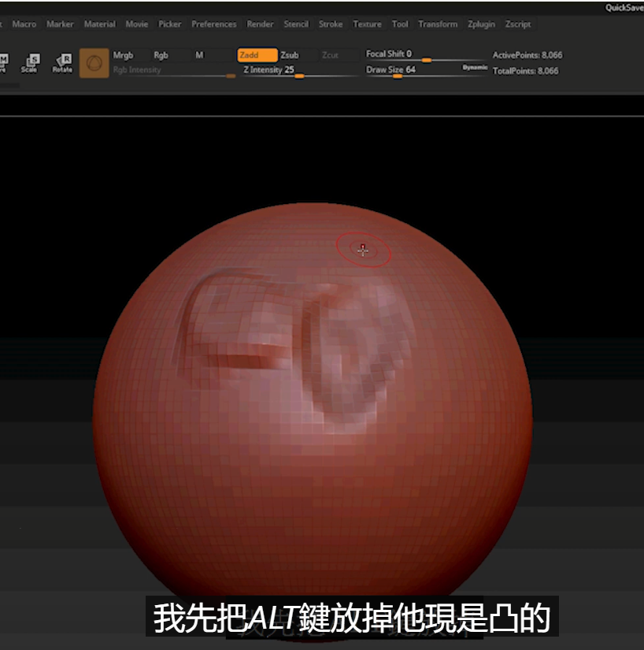644x650 pixels.
Task: Toggle the Zadd sculpt mode
Action: pos(257,55)
